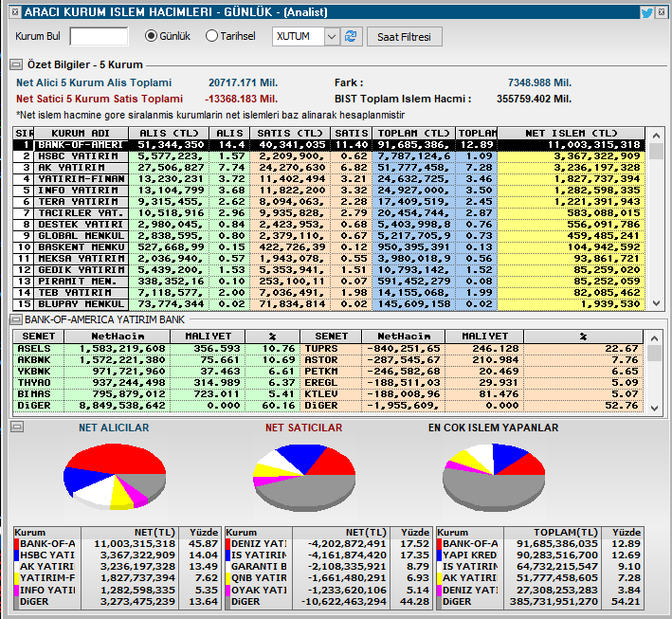Sort by SATIS (TL) column header

[x=290, y=134]
